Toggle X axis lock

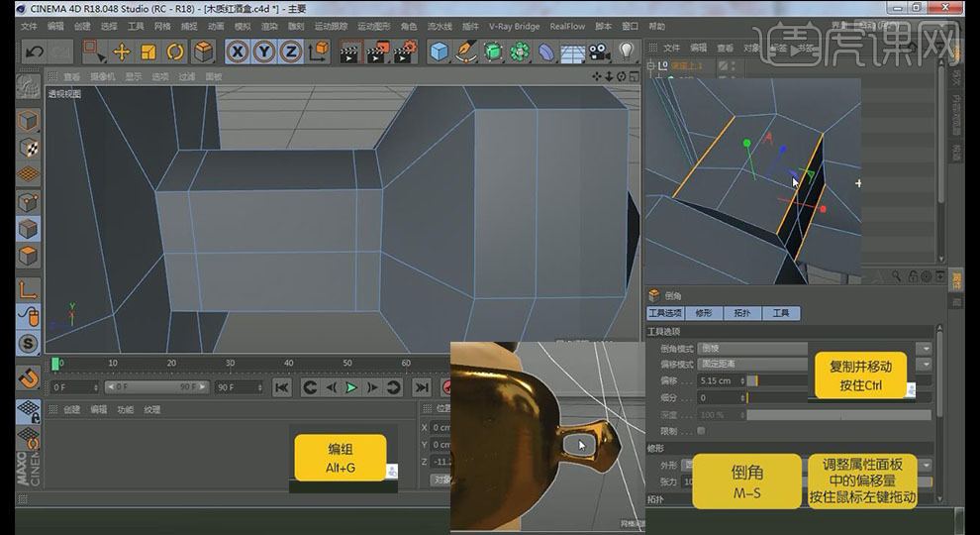click(238, 52)
